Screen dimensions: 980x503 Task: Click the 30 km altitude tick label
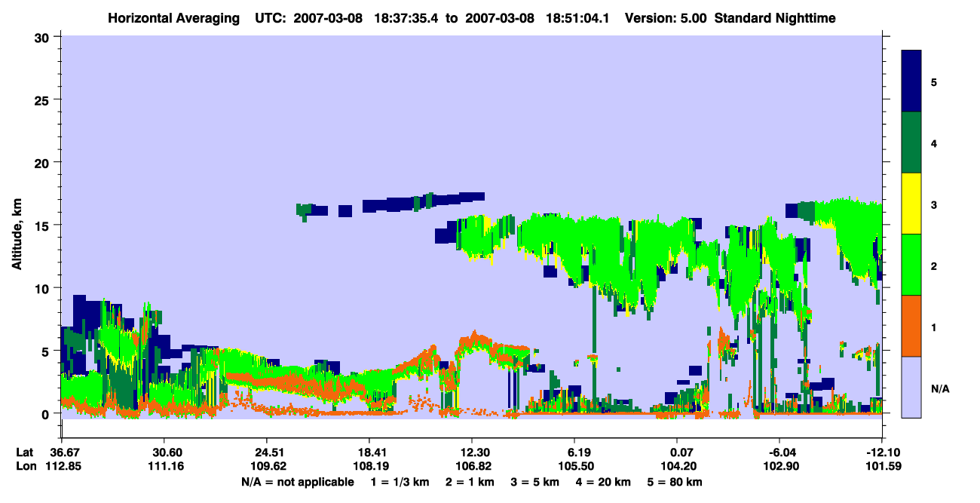click(x=44, y=37)
